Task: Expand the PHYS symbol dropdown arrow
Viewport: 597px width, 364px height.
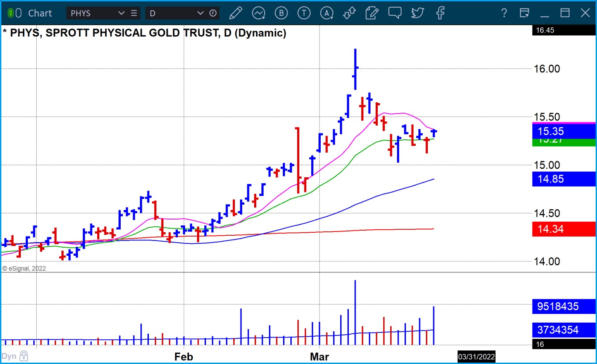Action: [x=121, y=13]
